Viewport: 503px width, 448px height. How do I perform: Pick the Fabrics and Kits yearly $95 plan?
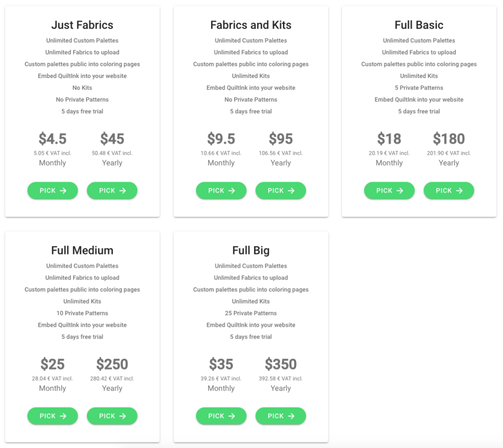(280, 191)
